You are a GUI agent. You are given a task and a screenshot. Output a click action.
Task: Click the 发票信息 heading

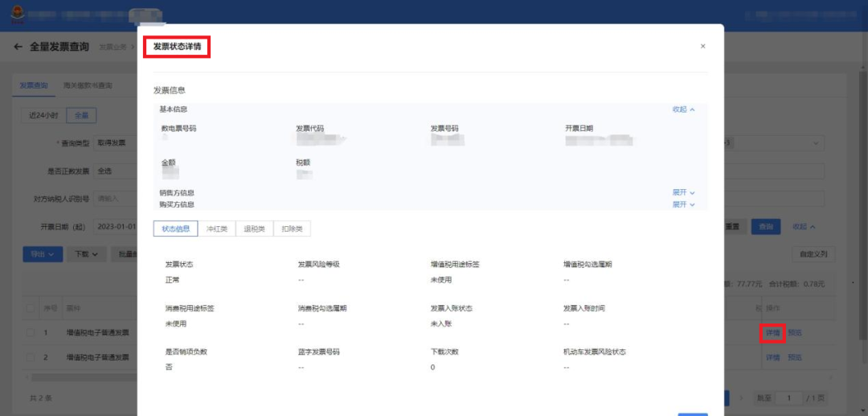pos(170,90)
